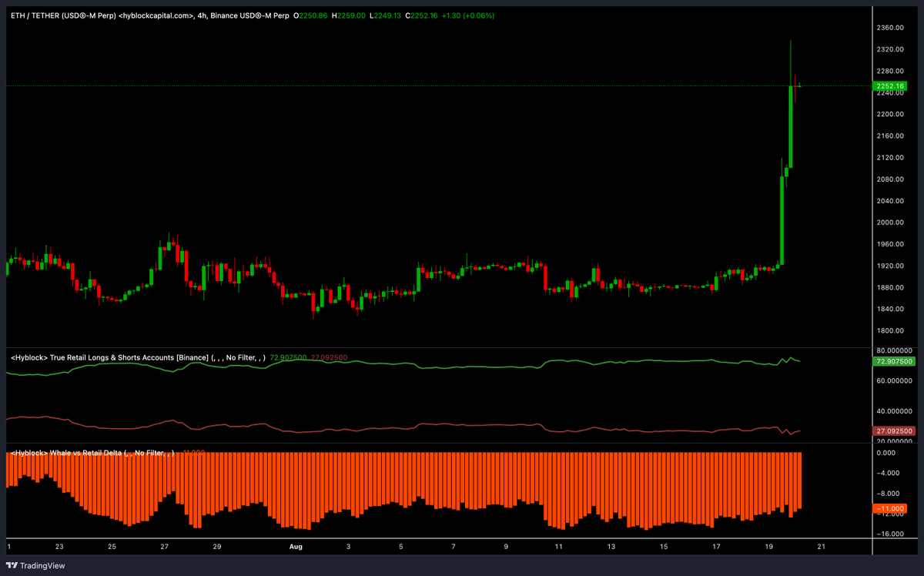Viewport: 924px width, 576px height.
Task: Click the Aug label on time axis
Action: [x=296, y=547]
